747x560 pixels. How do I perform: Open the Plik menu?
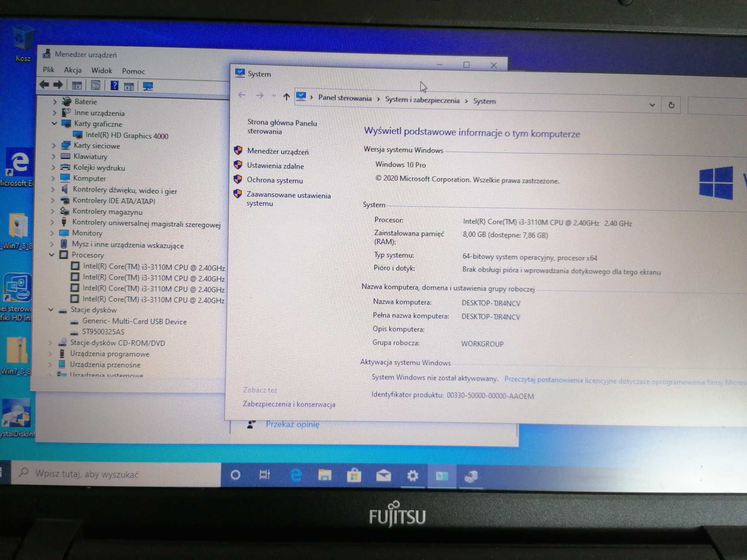49,69
